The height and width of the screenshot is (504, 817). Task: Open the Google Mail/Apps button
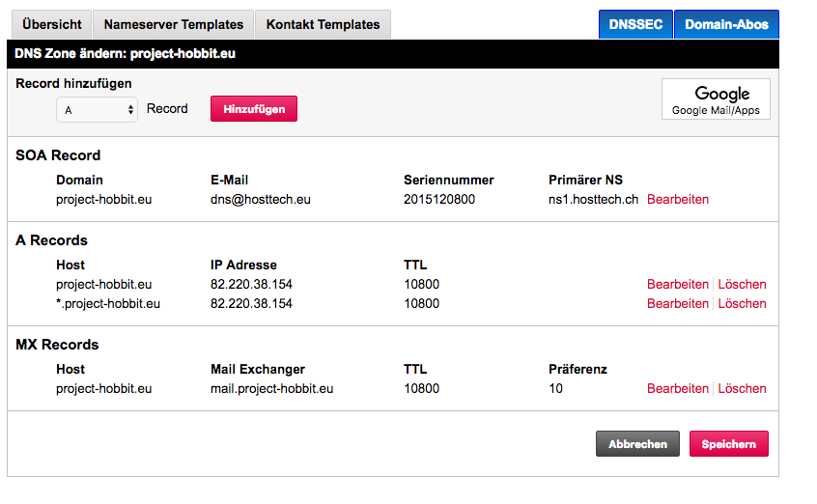point(716,99)
